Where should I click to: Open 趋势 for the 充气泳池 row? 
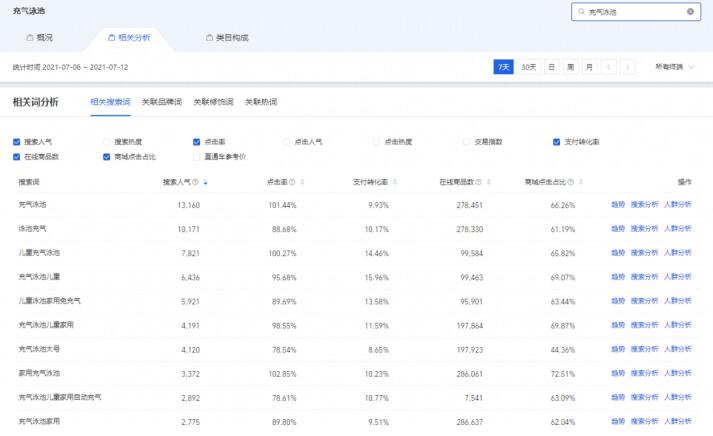coord(618,205)
